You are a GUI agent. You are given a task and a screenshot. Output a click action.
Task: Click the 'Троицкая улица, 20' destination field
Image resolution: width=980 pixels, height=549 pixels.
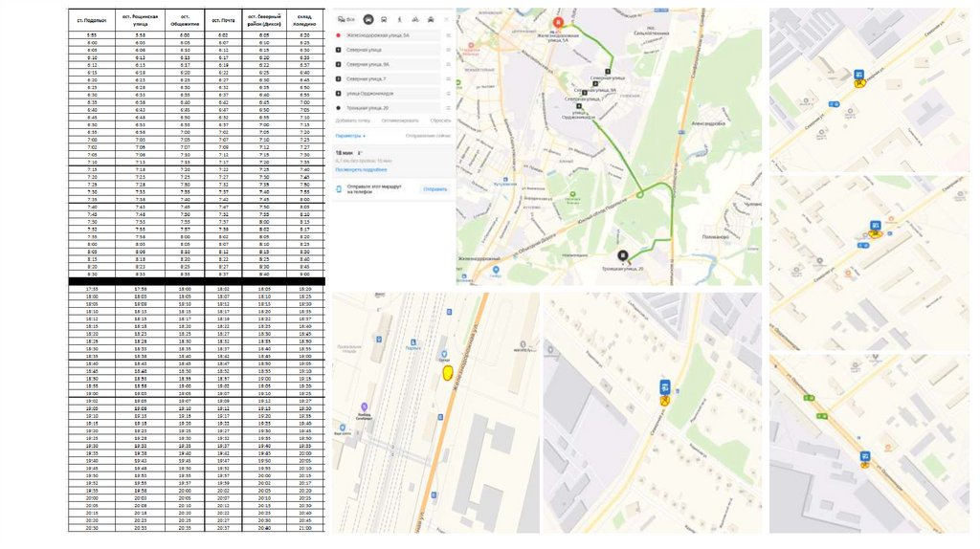[x=375, y=107]
